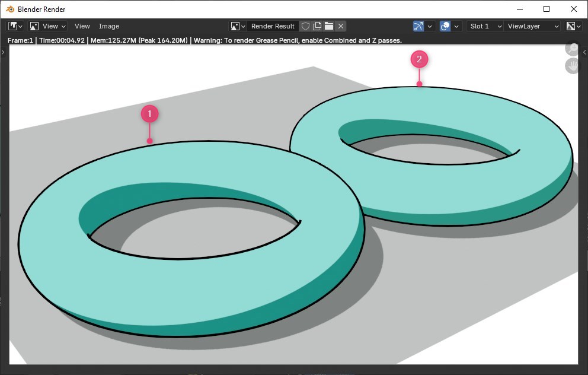Open the View mode dropdown
The height and width of the screenshot is (375, 588).
coord(48,26)
